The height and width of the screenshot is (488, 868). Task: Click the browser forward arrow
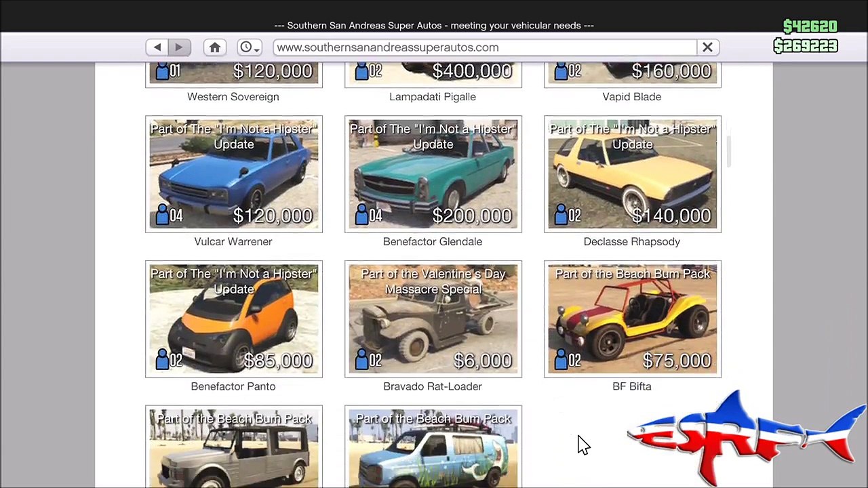[179, 47]
